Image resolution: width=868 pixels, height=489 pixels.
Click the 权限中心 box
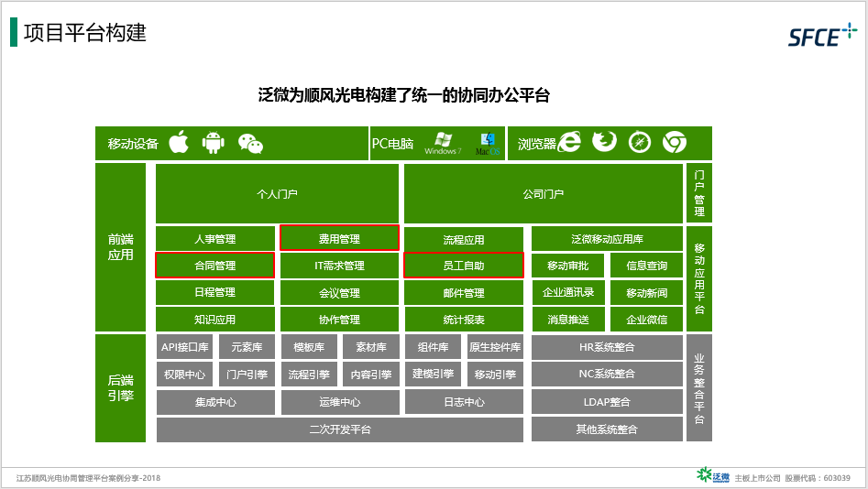click(184, 374)
